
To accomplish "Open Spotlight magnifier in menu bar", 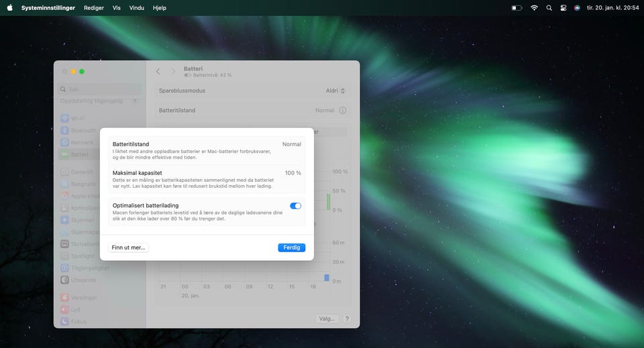I will coord(549,8).
